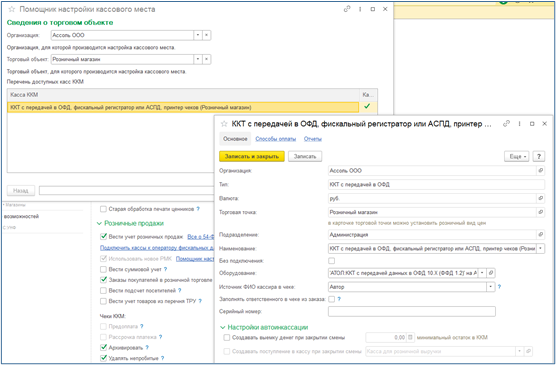Open Все о 54-ФЗ link
This screenshot has height=365, width=556.
(x=201, y=237)
